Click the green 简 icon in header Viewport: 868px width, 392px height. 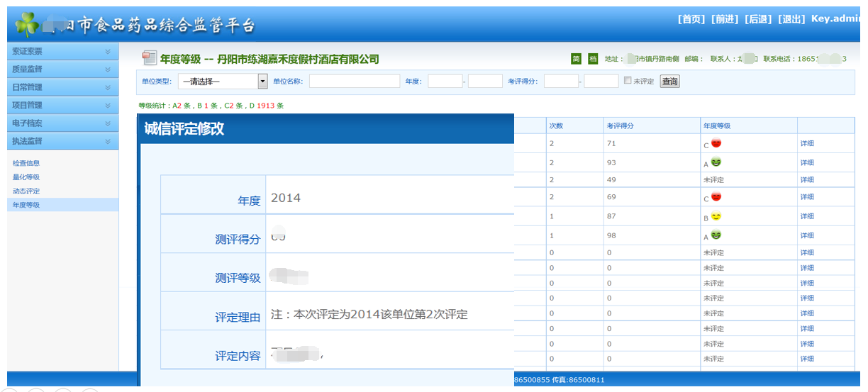[x=576, y=59]
